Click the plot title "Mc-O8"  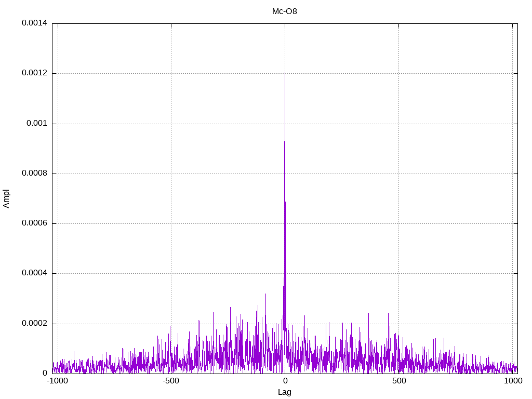click(x=284, y=11)
